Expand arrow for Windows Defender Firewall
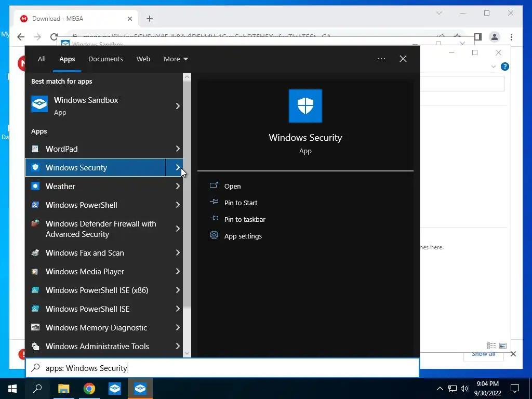The height and width of the screenshot is (399, 532). 178,229
